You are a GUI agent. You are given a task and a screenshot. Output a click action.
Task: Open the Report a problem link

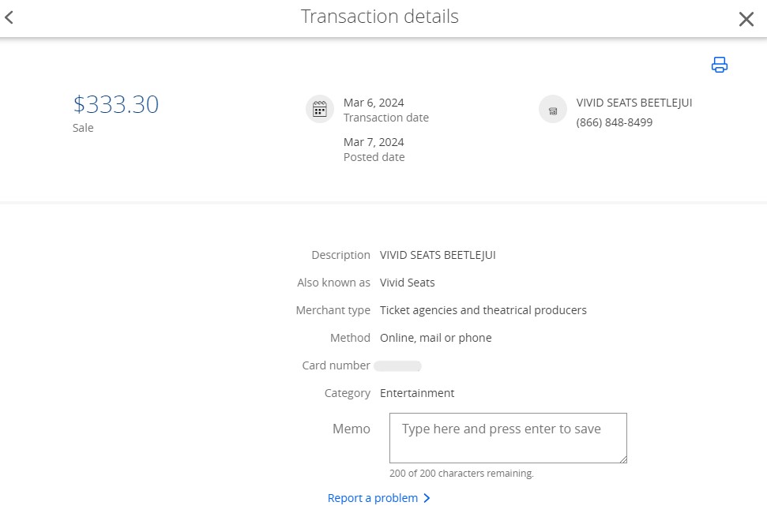pyautogui.click(x=373, y=498)
